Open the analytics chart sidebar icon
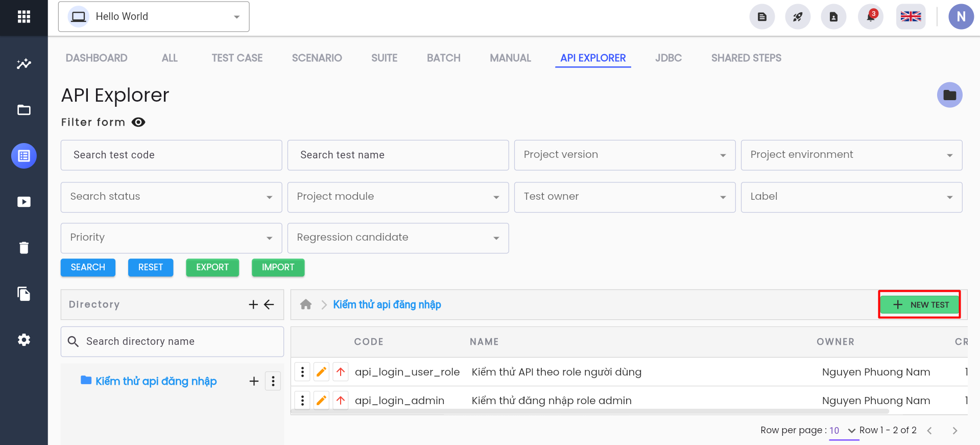Screen dimensions: 980x445 click(x=23, y=64)
